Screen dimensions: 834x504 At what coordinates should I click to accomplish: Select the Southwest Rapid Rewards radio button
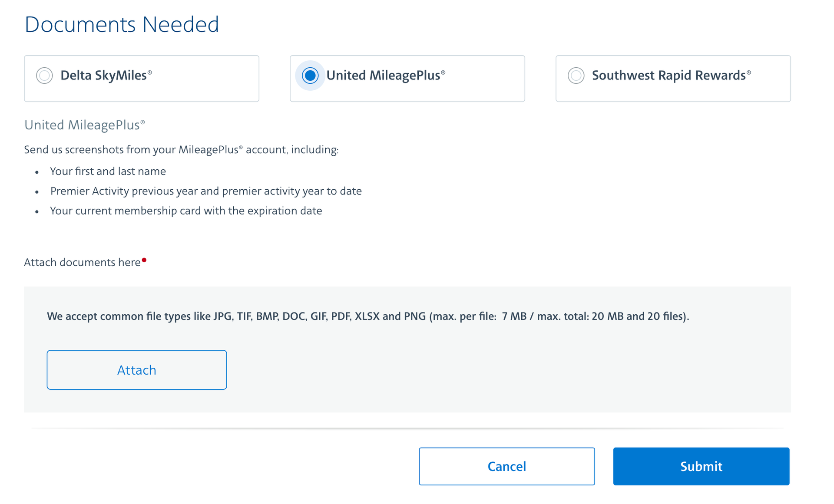[x=576, y=76]
